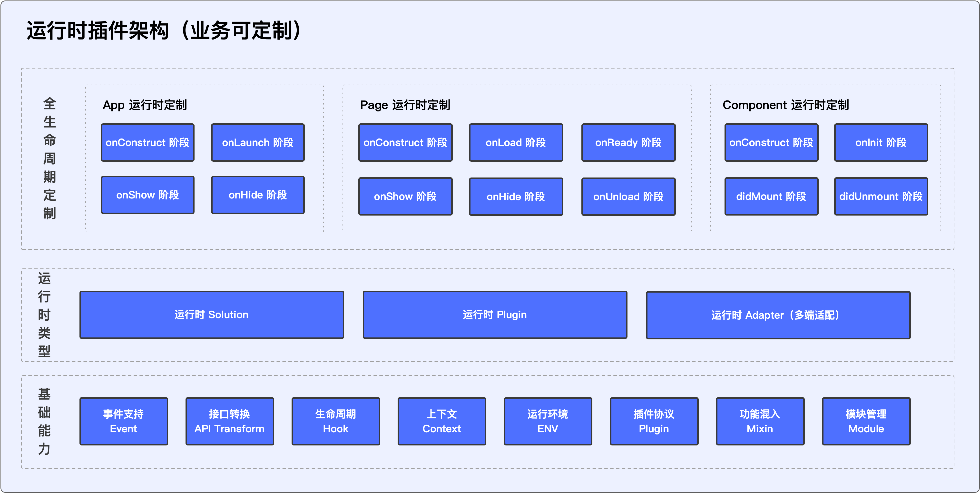Click the Component onInit 阶段 box
Viewport: 980px width, 493px height.
coord(881,142)
